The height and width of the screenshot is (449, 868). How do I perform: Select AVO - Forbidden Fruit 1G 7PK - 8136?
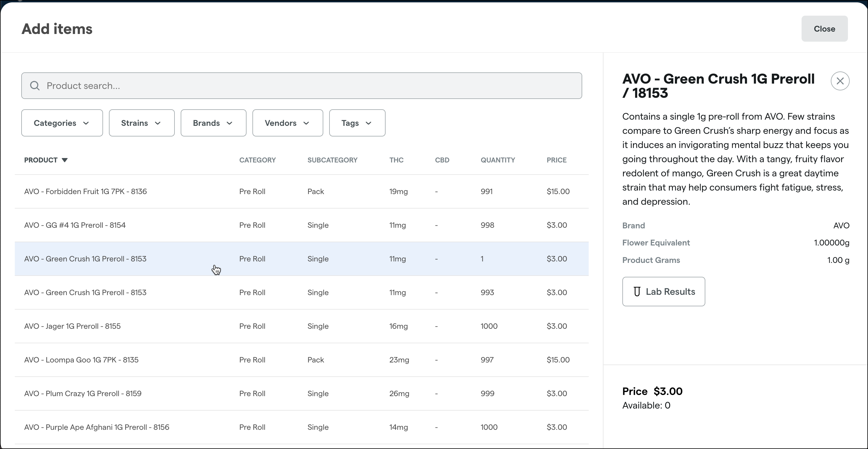click(x=301, y=191)
